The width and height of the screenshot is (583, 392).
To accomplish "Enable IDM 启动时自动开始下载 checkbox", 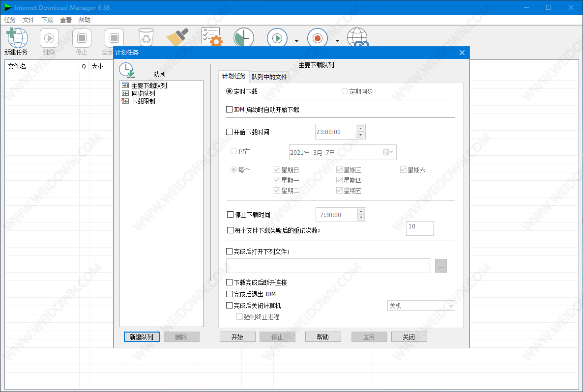I will tap(230, 110).
